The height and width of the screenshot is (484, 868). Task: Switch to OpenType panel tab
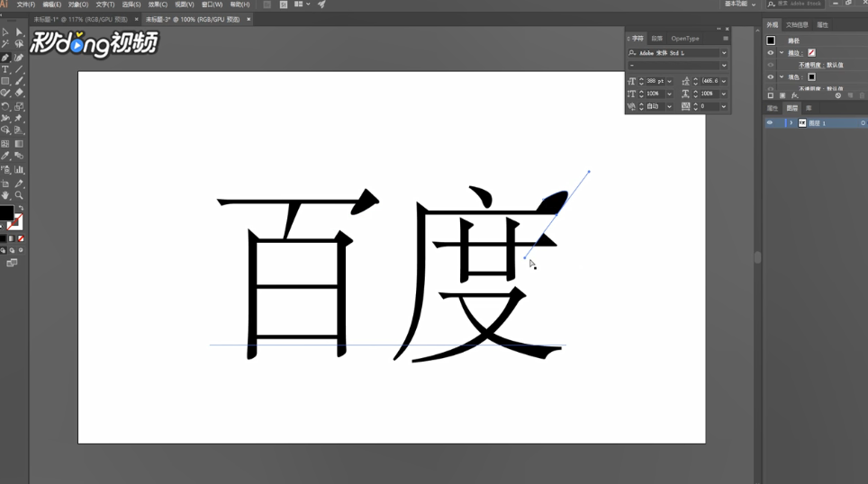(x=685, y=39)
